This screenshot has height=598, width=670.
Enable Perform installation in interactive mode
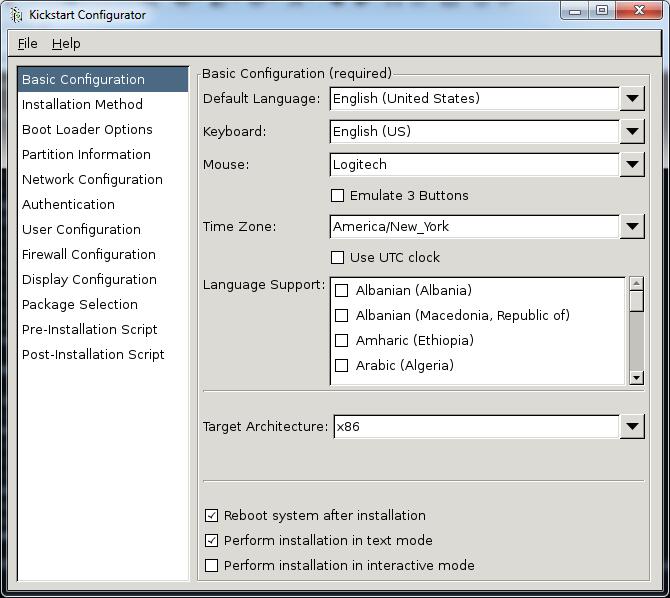[x=211, y=565]
